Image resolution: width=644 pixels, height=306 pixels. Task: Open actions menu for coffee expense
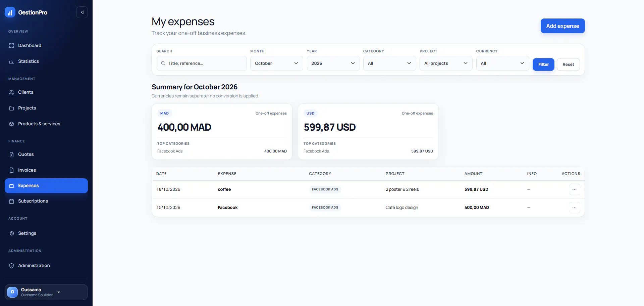[574, 189]
